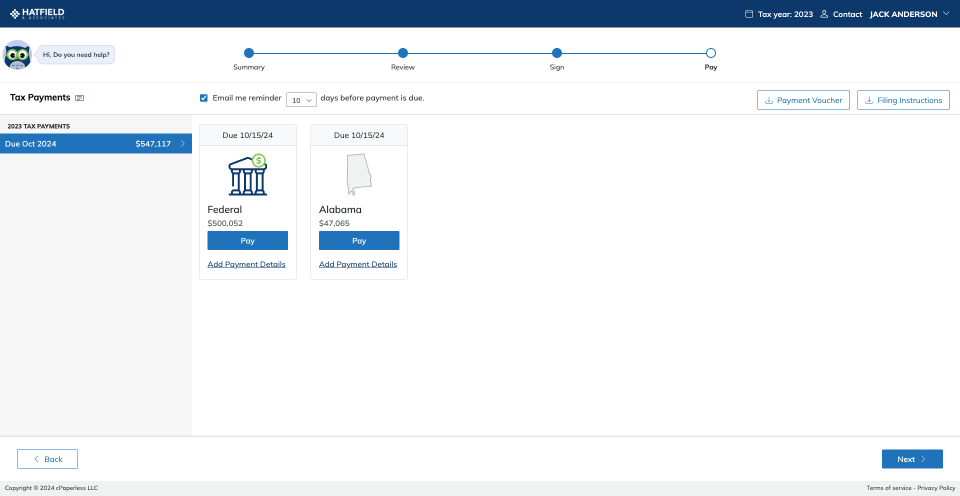The image size is (960, 496).
Task: Click the Contact person icon
Action: point(824,14)
